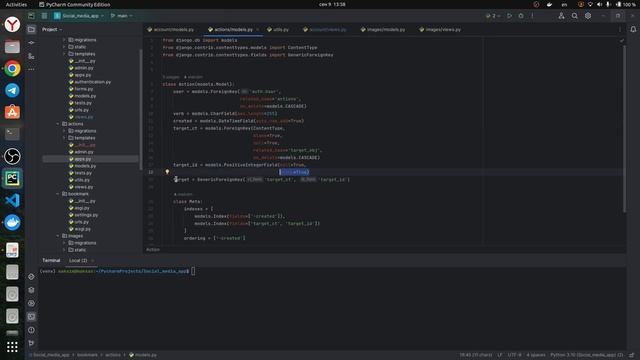The image size is (640, 360).
Task: Click the project tree scrollbar
Action: point(141,109)
